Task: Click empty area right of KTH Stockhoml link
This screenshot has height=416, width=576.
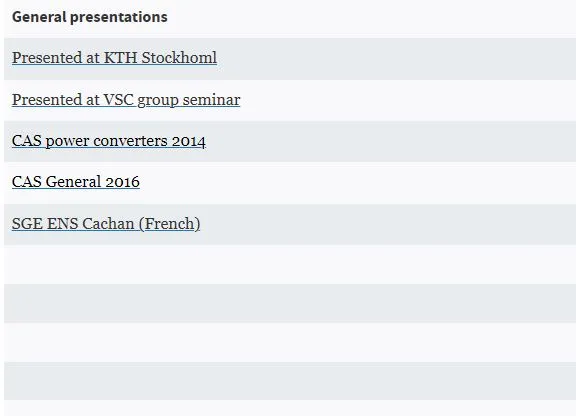Action: point(396,58)
